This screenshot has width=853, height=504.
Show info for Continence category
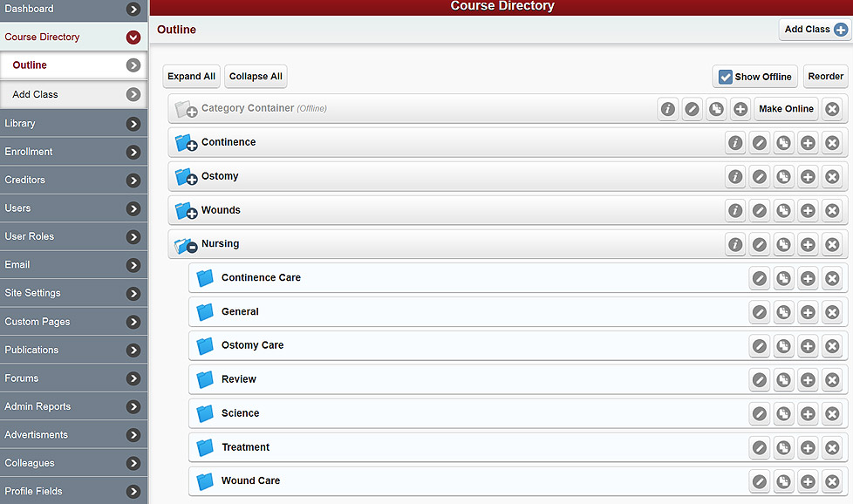coord(735,143)
